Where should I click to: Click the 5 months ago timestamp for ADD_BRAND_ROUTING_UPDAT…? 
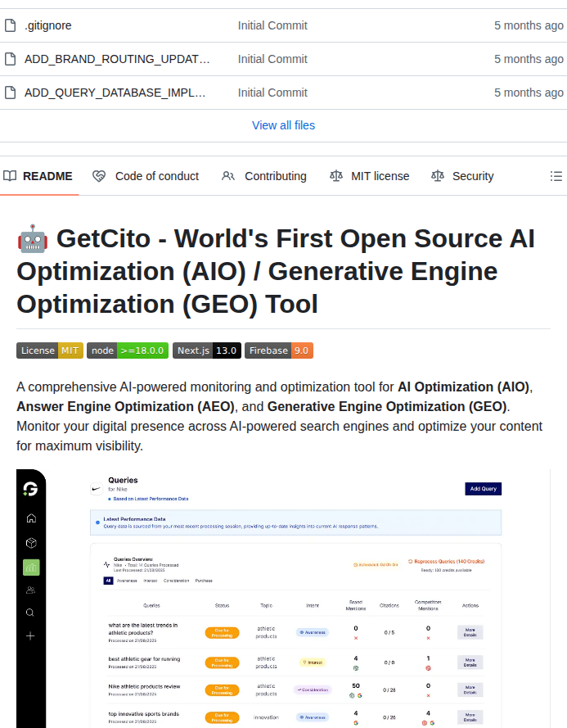(x=529, y=59)
